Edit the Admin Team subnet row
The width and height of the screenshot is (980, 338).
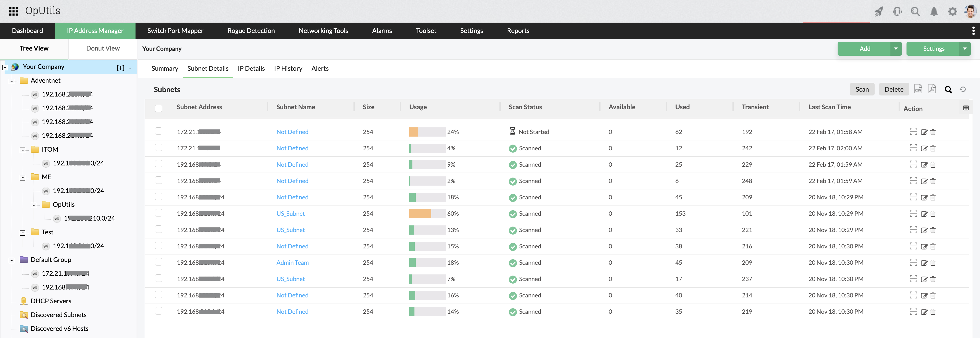tap(924, 263)
